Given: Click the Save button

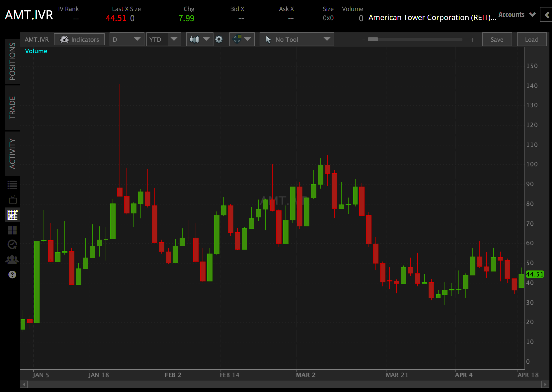Looking at the screenshot, I should [x=497, y=39].
